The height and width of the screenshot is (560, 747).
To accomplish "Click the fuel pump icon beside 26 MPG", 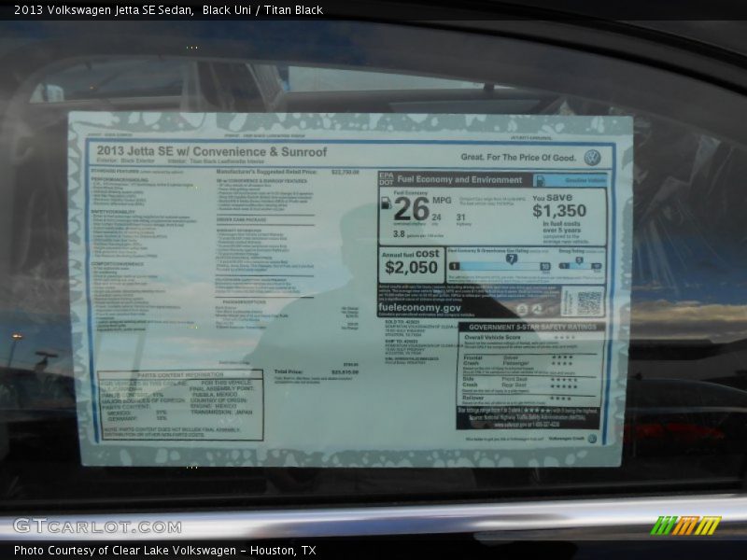I will [x=386, y=203].
